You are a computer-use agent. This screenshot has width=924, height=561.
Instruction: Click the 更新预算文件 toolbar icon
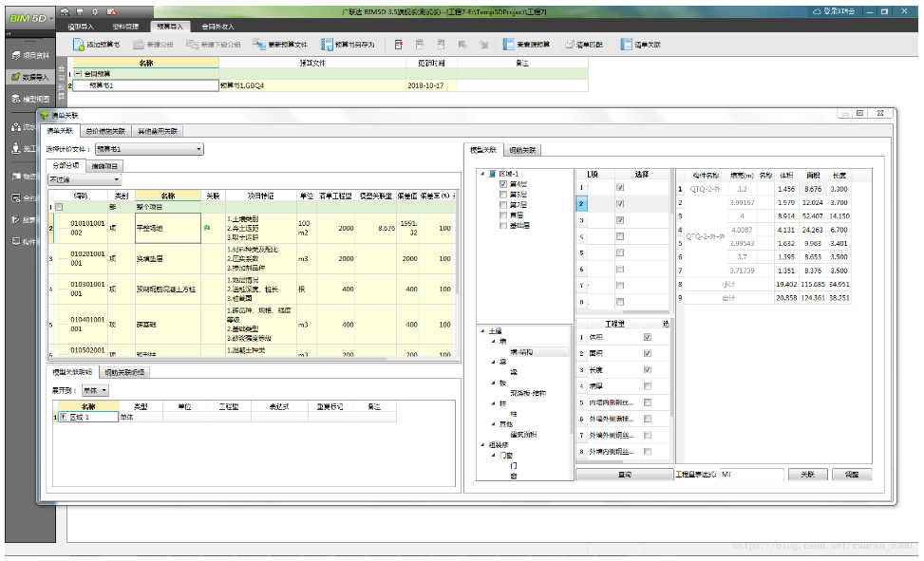[x=259, y=45]
